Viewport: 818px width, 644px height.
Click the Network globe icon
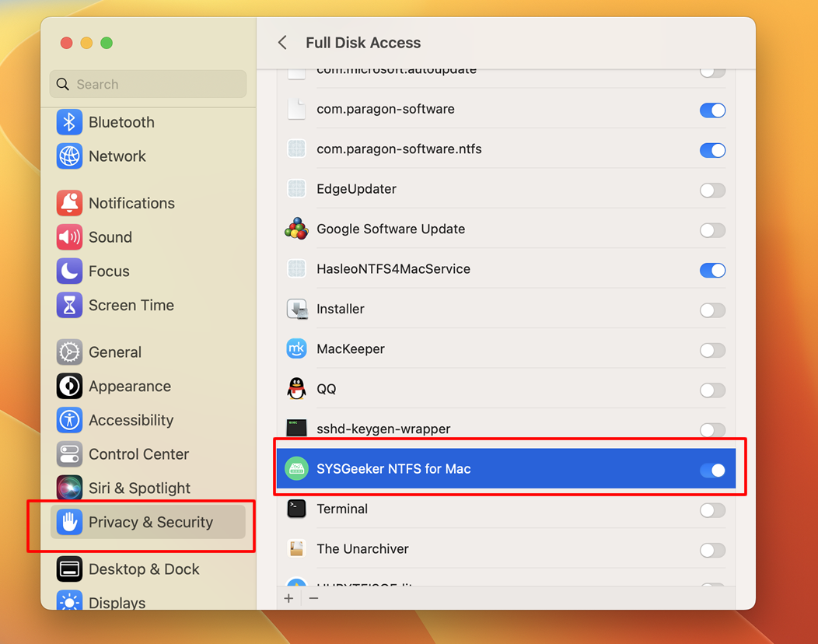[x=69, y=156]
